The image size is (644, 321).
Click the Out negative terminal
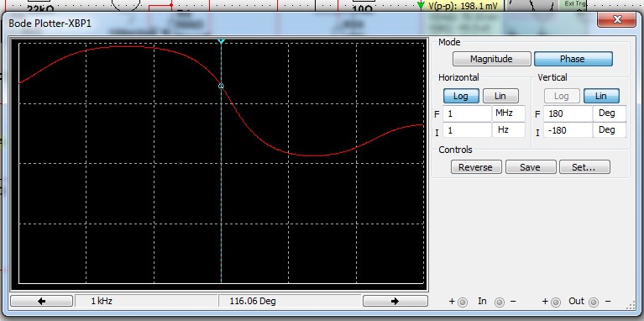pyautogui.click(x=593, y=303)
